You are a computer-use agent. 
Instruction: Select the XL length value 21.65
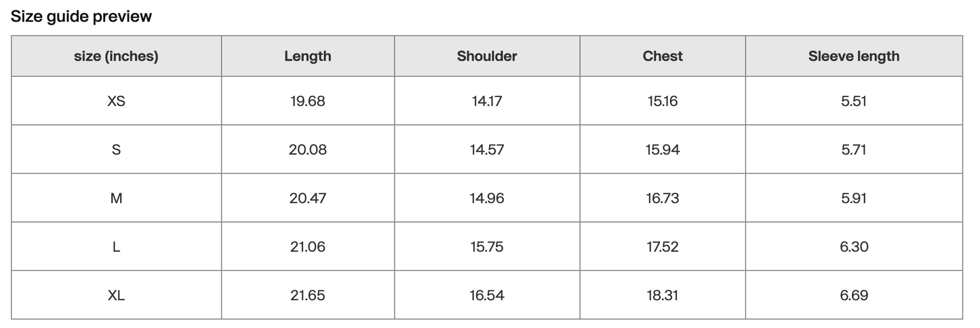(x=308, y=295)
